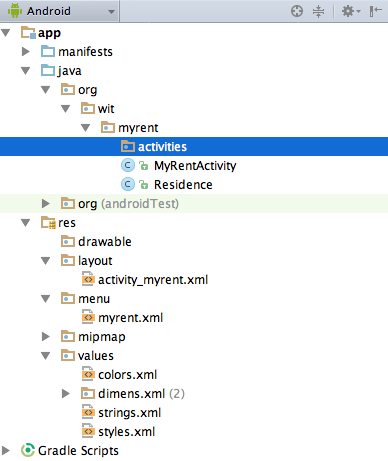The image size is (388, 461).
Task: Click the activity_myrent.xml file icon
Action: click(x=88, y=279)
